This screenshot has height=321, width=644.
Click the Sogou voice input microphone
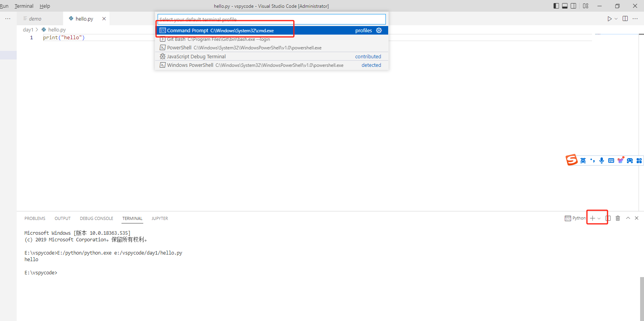point(602,160)
